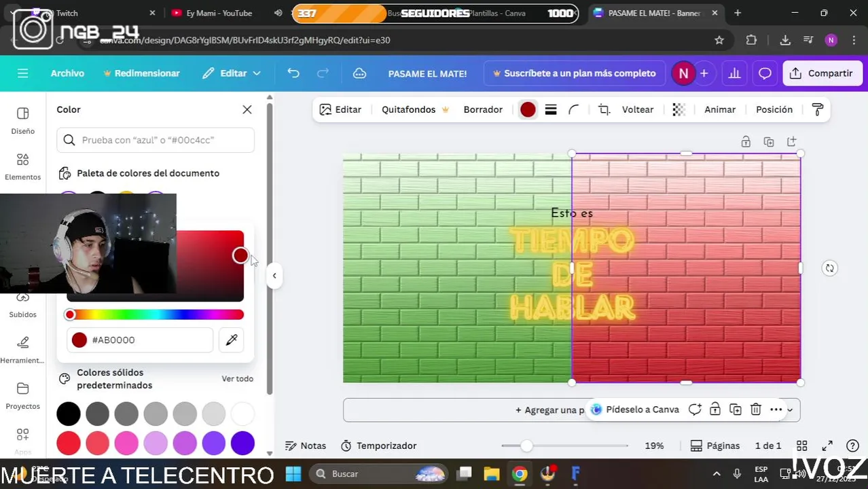
Task: Click Animar in the toolbar
Action: point(720,109)
